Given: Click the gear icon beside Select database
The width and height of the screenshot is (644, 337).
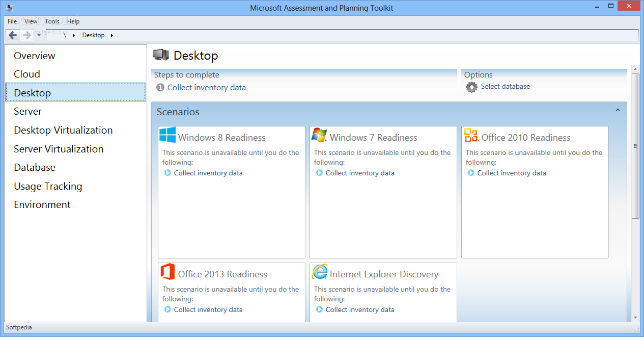Looking at the screenshot, I should (472, 87).
